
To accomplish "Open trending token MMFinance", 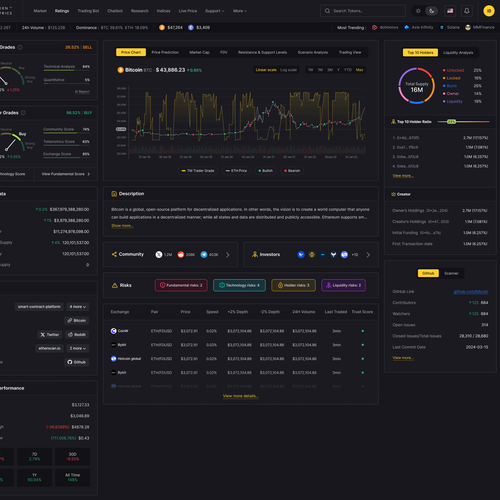I will (480, 27).
